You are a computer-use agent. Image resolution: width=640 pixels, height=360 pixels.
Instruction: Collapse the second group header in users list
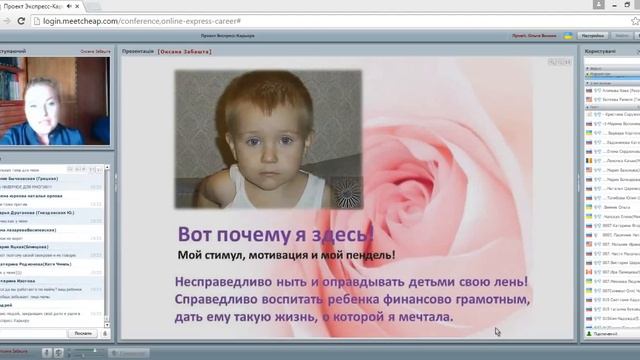coord(611,74)
